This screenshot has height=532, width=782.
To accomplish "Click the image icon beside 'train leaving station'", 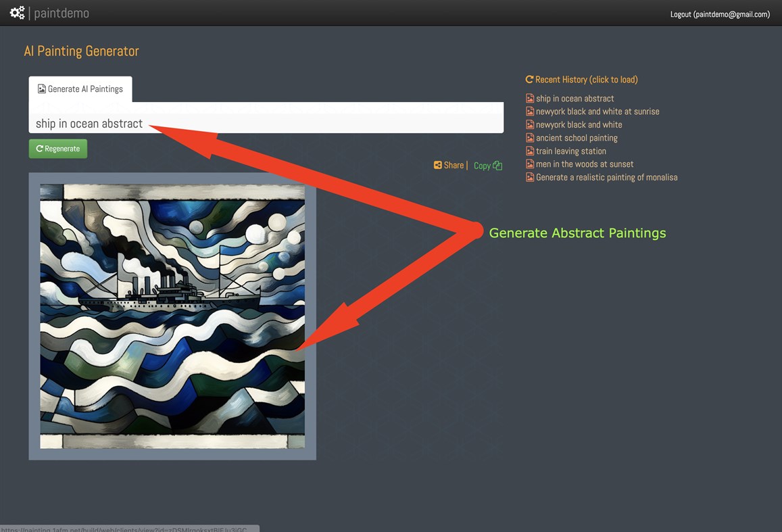I will point(530,151).
